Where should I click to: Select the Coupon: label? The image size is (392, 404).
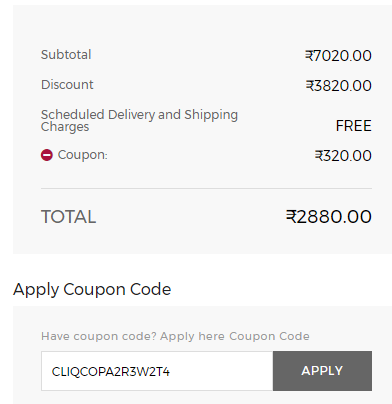[83, 155]
